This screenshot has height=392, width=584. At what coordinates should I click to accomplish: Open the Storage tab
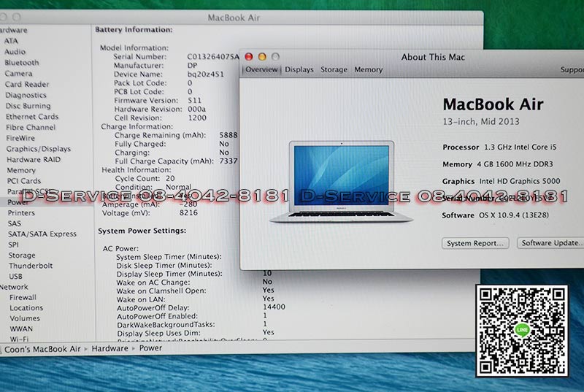(334, 69)
